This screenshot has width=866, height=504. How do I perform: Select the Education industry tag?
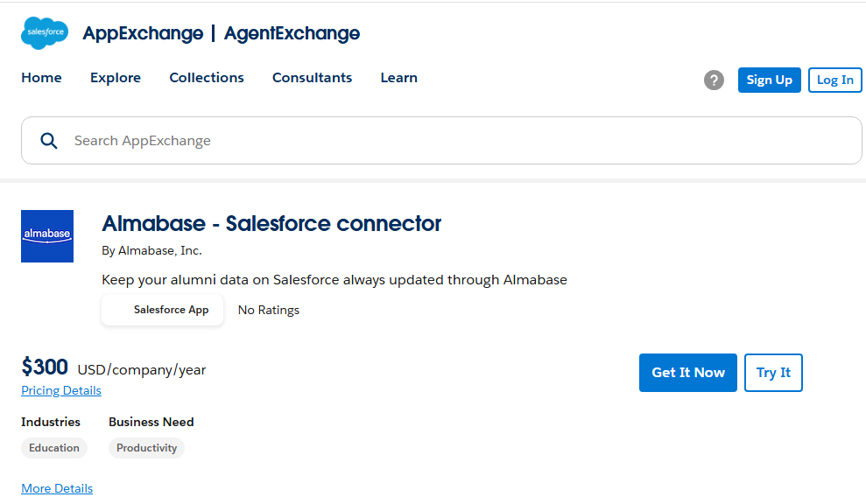click(x=54, y=448)
